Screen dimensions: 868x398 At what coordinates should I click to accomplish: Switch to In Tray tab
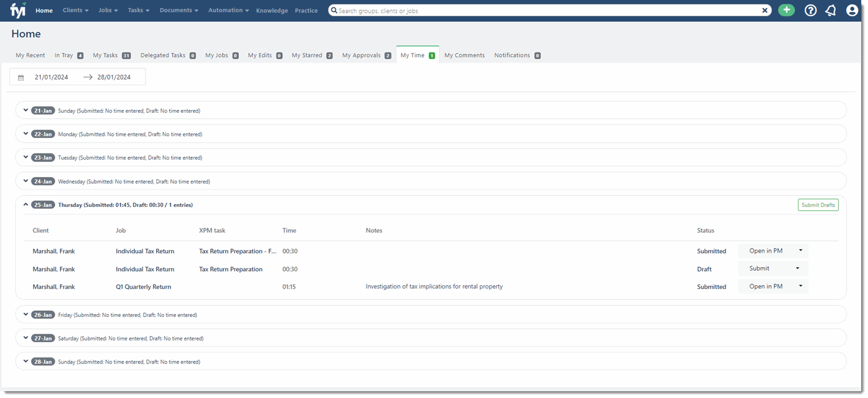point(69,55)
